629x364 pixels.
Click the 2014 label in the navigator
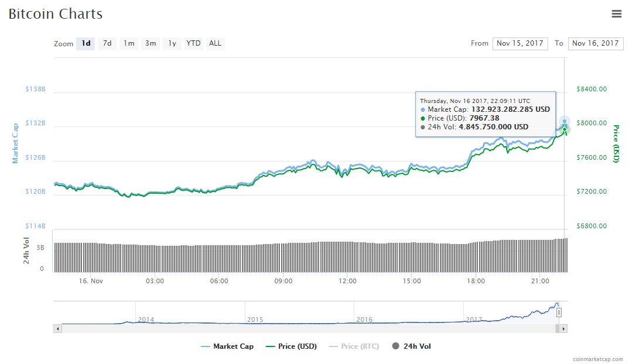pyautogui.click(x=146, y=320)
